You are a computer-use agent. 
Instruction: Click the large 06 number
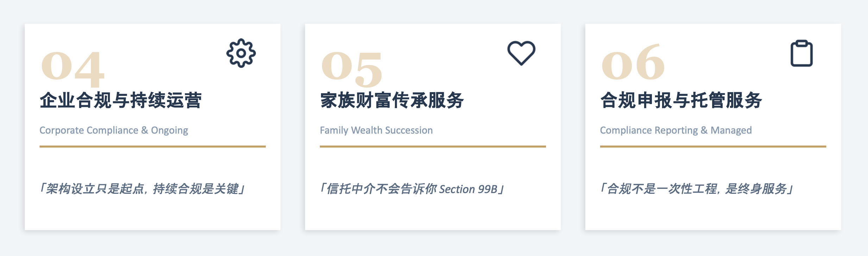point(633,63)
